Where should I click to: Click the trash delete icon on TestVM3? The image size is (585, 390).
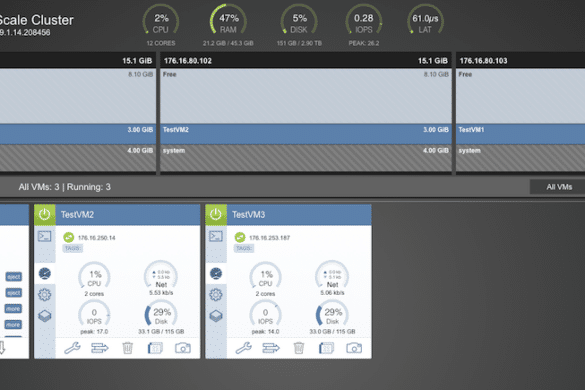[x=299, y=348]
